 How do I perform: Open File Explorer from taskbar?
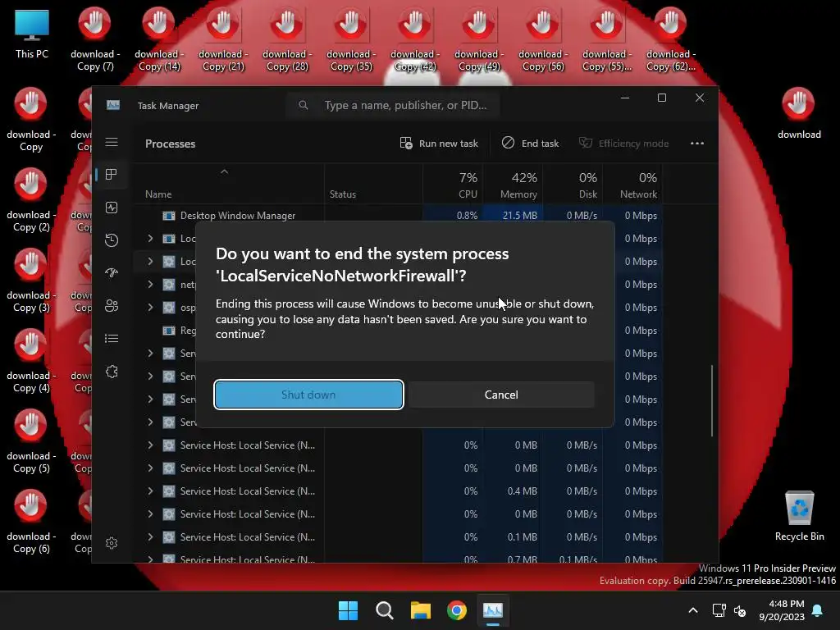[421, 610]
